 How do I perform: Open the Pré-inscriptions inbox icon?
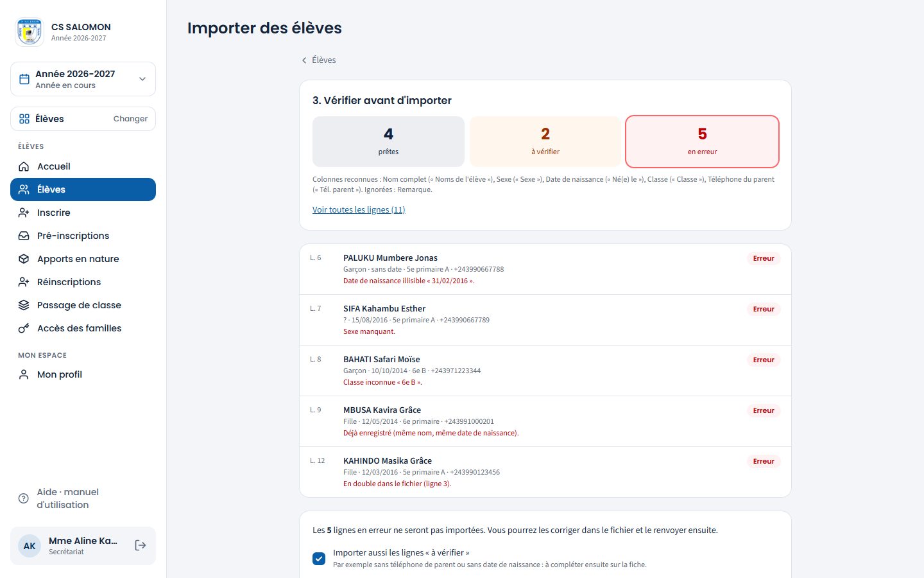[24, 236]
